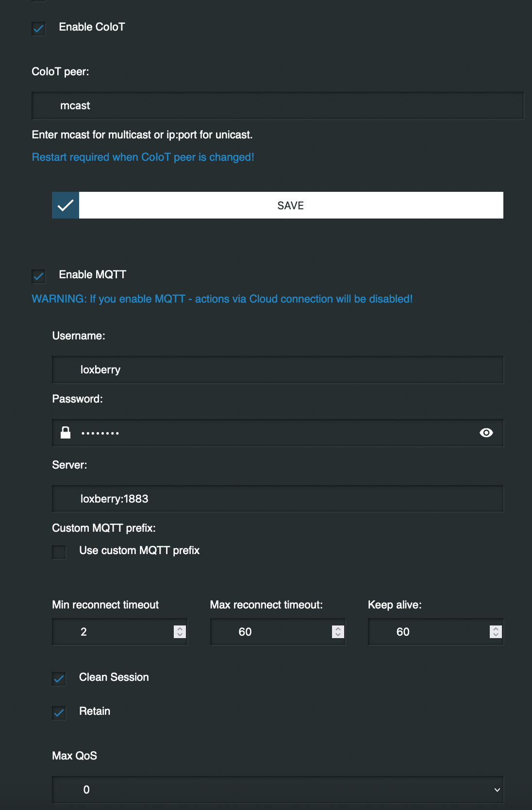Uncheck the Retain checkbox

[x=59, y=712]
